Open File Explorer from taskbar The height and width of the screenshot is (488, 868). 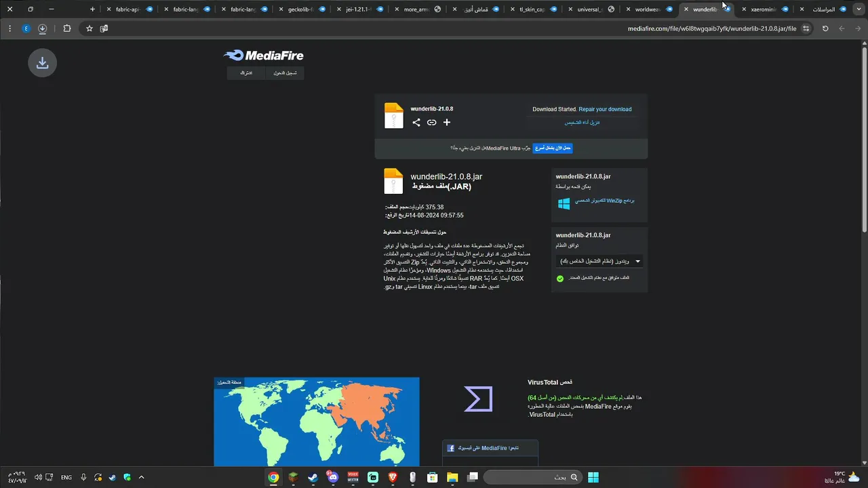pyautogui.click(x=452, y=477)
